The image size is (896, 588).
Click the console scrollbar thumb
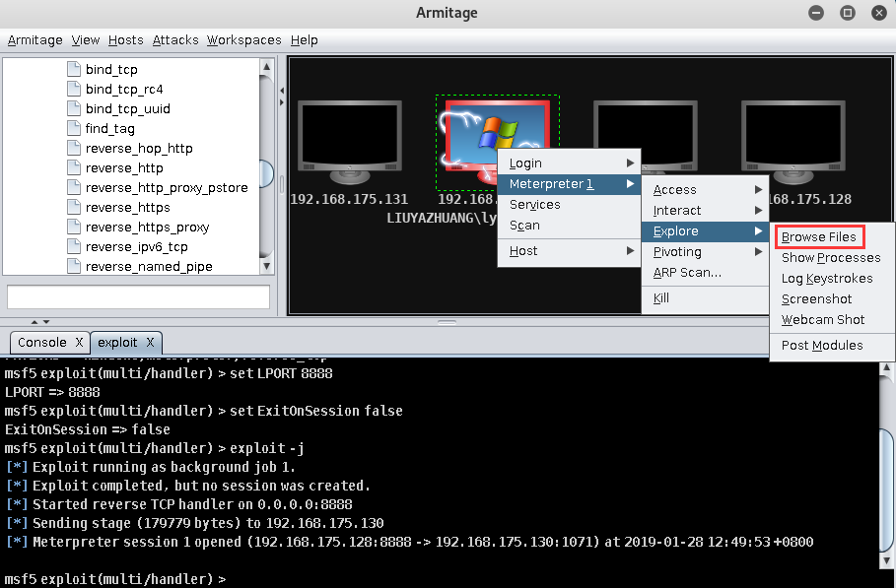point(886,490)
